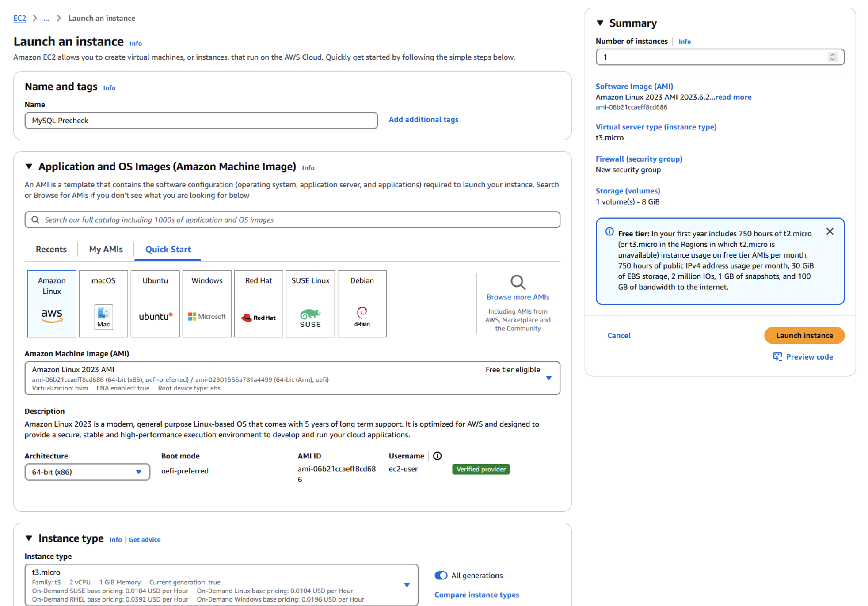Open the Architecture 64-bit (x86) dropdown
The width and height of the screenshot is (868, 606).
(87, 472)
